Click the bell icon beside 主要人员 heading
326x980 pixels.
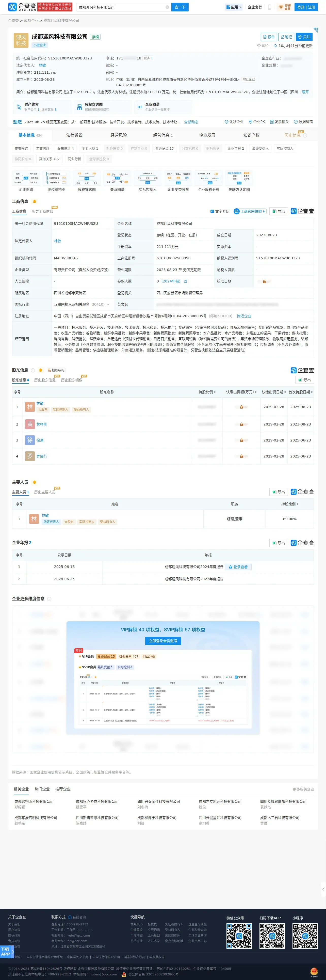(35, 482)
